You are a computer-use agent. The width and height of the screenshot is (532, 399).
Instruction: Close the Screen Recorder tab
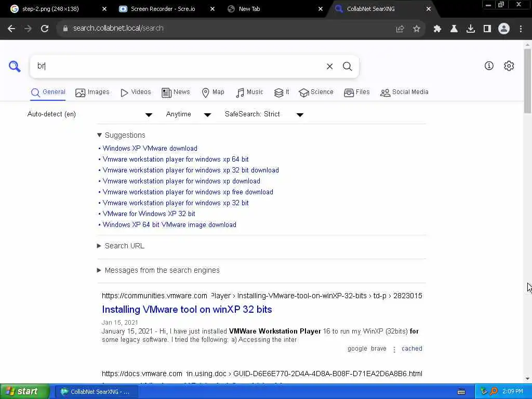click(212, 9)
